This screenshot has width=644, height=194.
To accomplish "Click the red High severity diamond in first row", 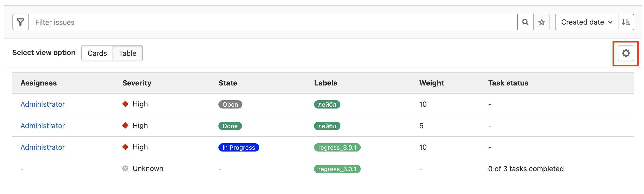I will click(125, 104).
